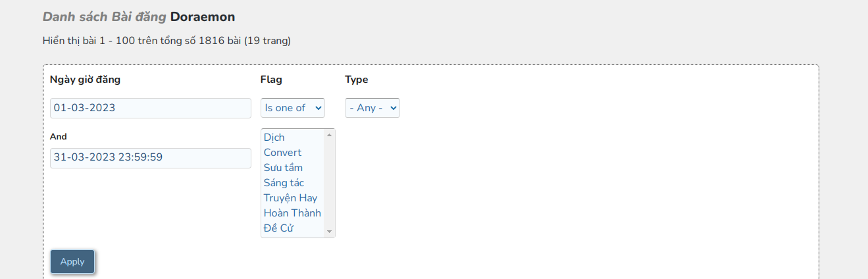
Task: Pick the Sáng tác flag option
Action: (284, 183)
